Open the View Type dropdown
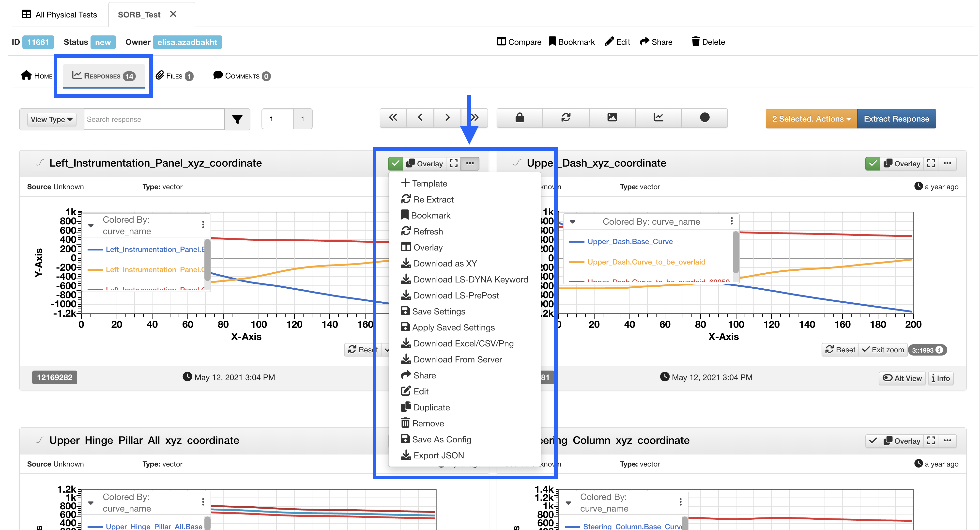 pyautogui.click(x=51, y=119)
